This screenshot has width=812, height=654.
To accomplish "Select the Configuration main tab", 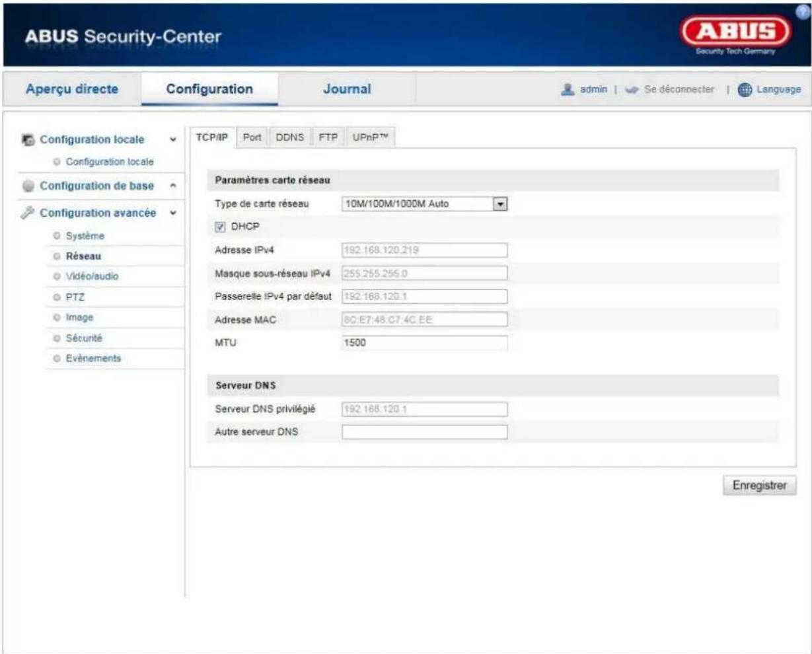I will click(x=209, y=89).
